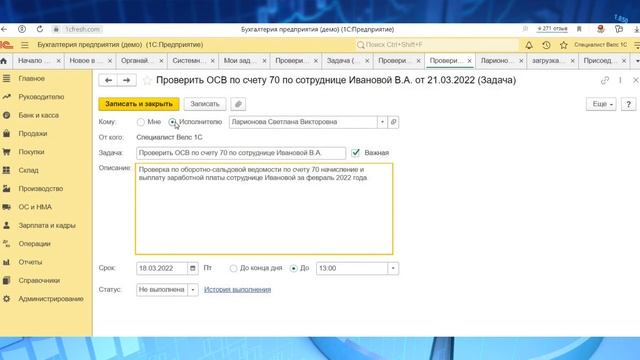Click the Записать button
This screenshot has height=360, width=640.
tap(205, 104)
